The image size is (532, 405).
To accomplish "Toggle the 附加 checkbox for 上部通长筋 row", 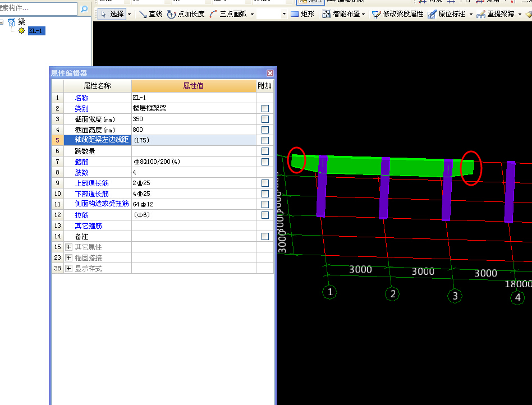I will (x=265, y=183).
